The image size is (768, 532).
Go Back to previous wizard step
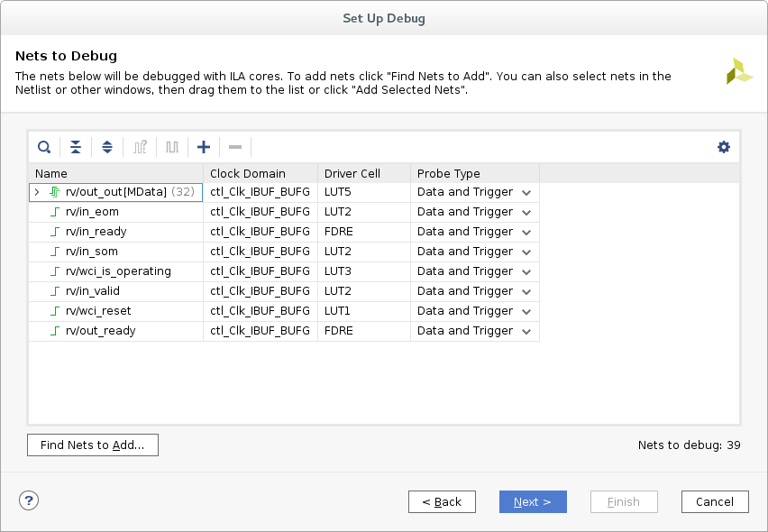point(442,501)
